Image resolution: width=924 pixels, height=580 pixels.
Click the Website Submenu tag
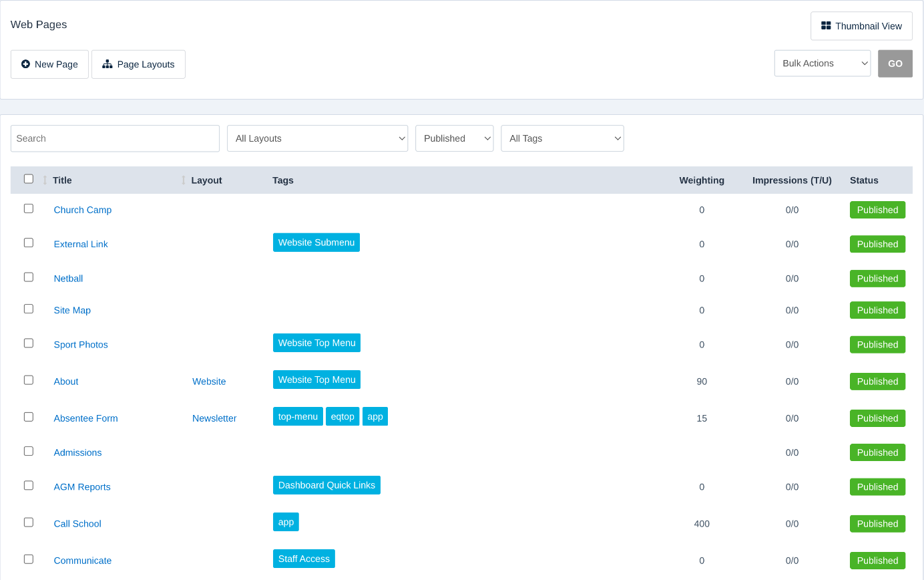(x=316, y=243)
